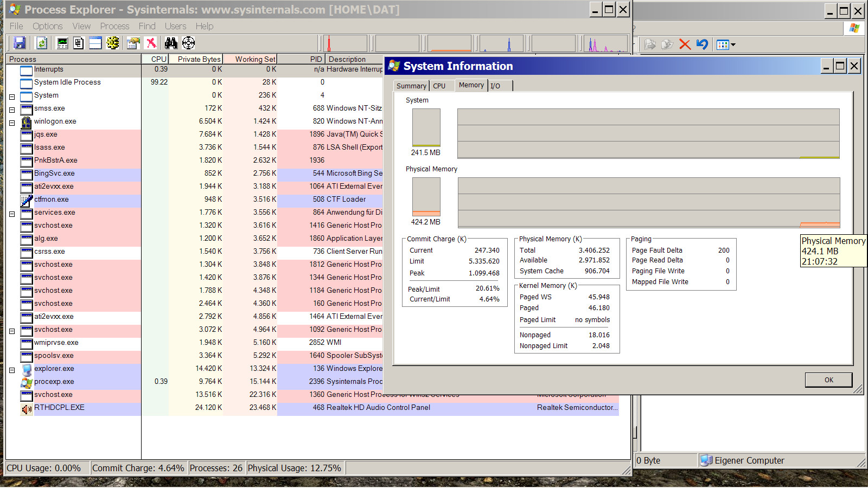Collapse the explorer.exe tree node
868x488 pixels.
(x=12, y=370)
